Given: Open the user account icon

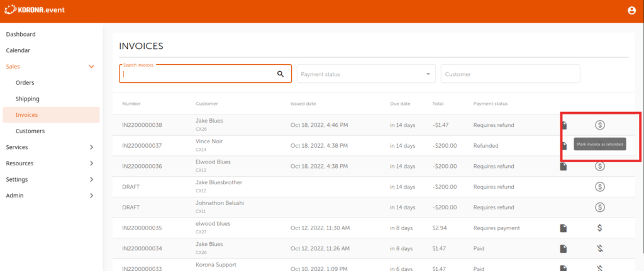Looking at the screenshot, I should click(x=631, y=11).
